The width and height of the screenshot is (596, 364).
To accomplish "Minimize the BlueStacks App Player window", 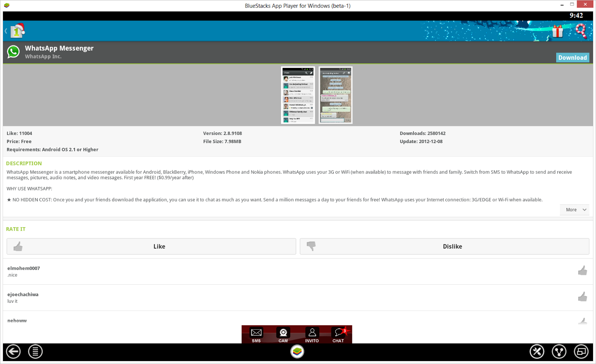I will click(x=562, y=5).
